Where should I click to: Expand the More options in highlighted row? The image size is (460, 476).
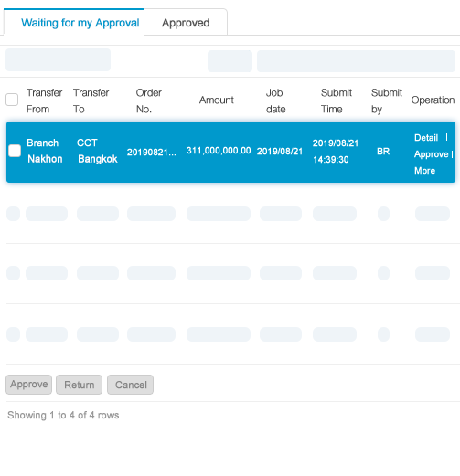point(424,171)
